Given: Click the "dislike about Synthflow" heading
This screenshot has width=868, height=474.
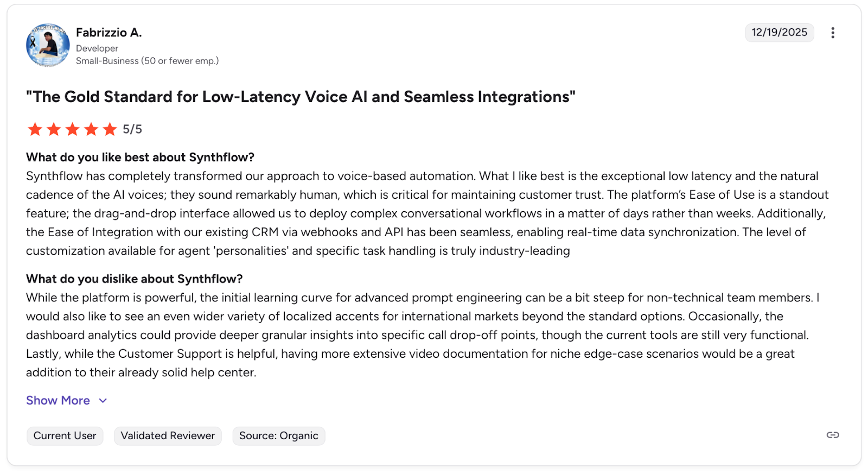Looking at the screenshot, I should [134, 279].
